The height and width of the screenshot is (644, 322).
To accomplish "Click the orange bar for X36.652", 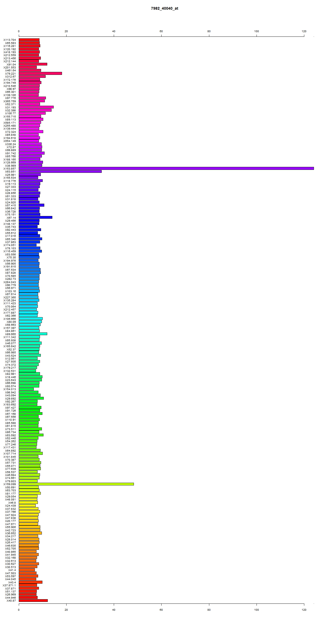I will pos(30,533).
